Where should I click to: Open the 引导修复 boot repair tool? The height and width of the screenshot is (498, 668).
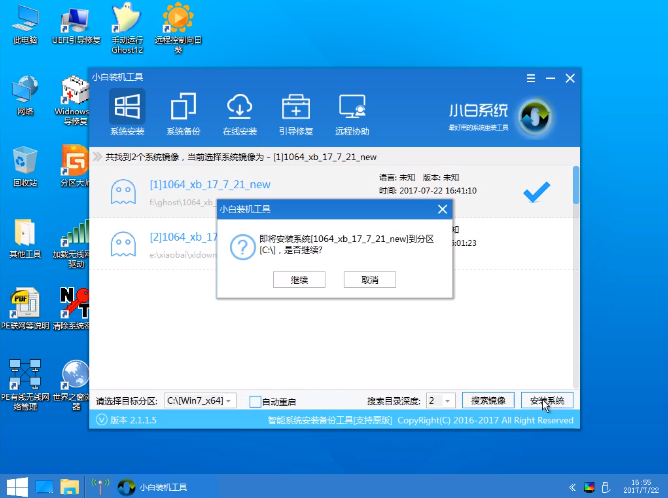click(297, 108)
